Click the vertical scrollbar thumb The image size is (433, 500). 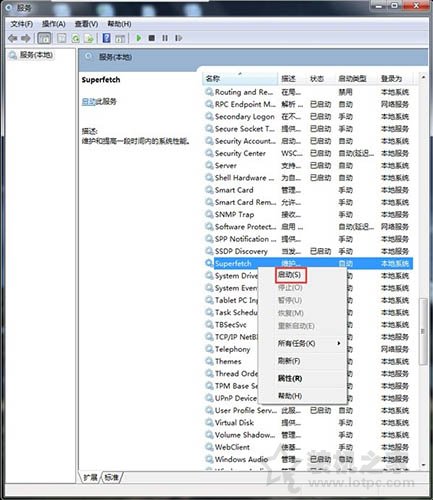[x=423, y=332]
